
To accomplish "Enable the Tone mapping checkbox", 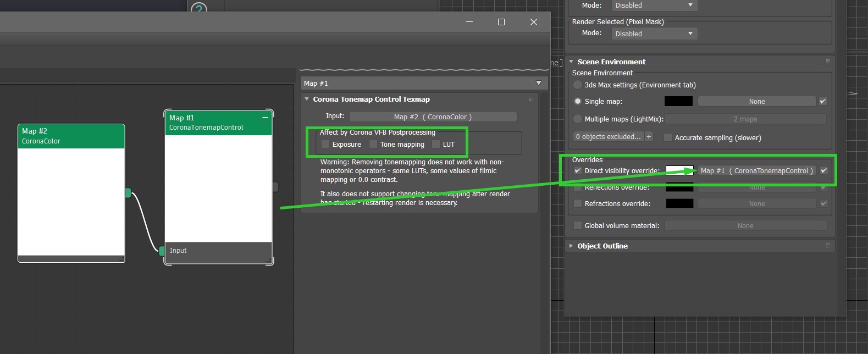I will [x=373, y=145].
